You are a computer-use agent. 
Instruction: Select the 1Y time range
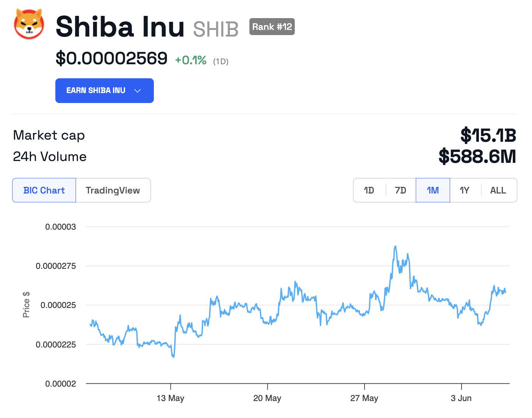pos(464,190)
